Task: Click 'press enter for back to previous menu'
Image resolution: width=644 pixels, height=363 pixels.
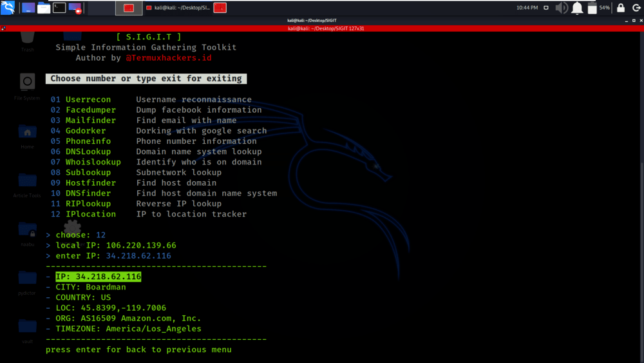Action: [x=139, y=349]
